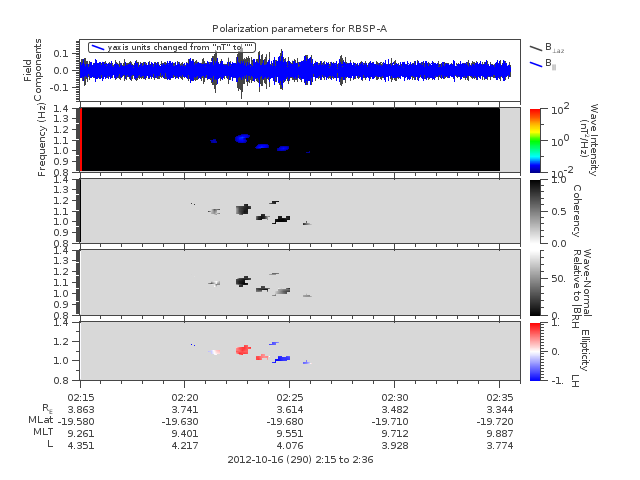The image size is (640, 480).
Task: Click the Coherency grayscale color bar
Action: click(x=535, y=210)
